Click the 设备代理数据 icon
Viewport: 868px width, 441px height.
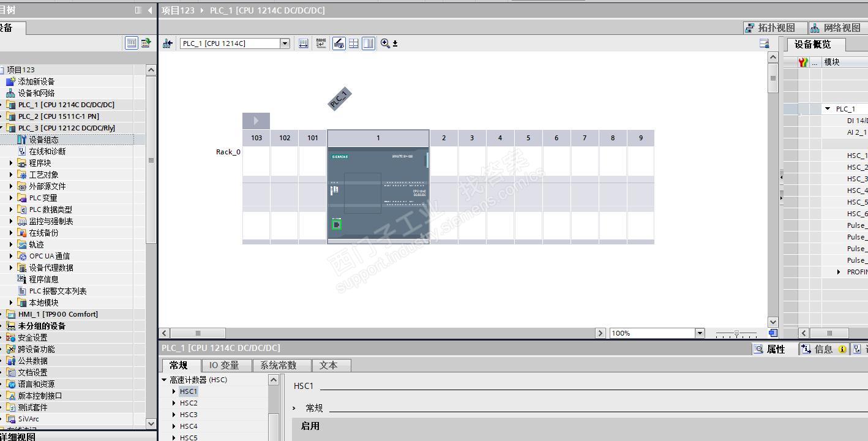22,268
